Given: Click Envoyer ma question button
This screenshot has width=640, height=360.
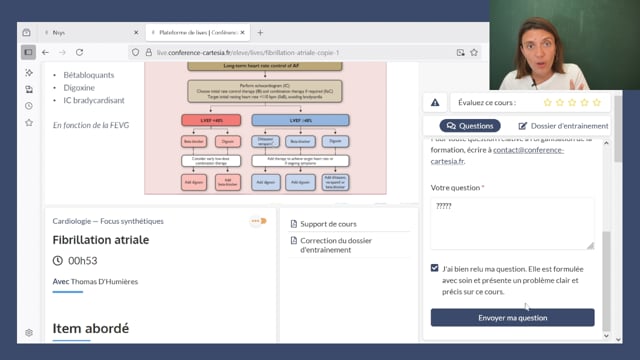Looking at the screenshot, I should pos(512,318).
